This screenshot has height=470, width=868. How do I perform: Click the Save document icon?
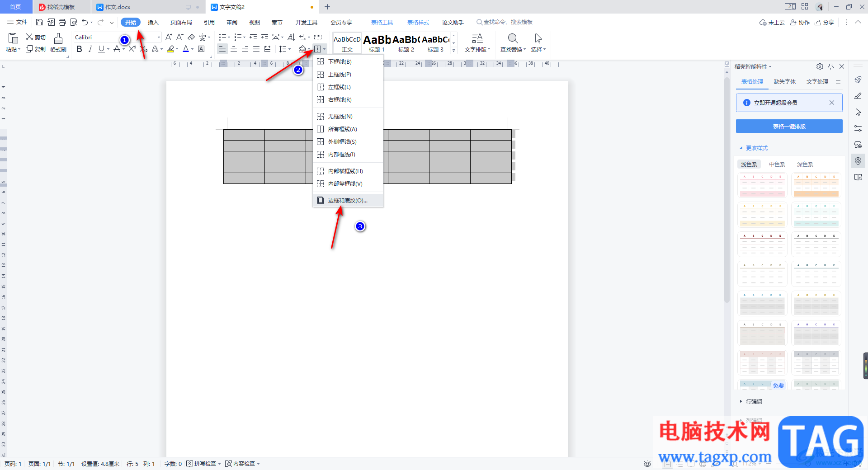(39, 22)
